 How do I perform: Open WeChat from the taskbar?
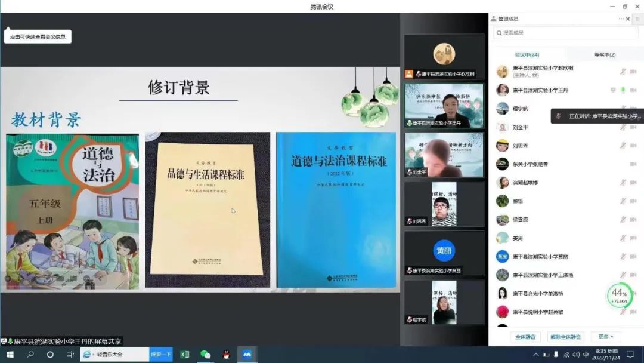206,354
